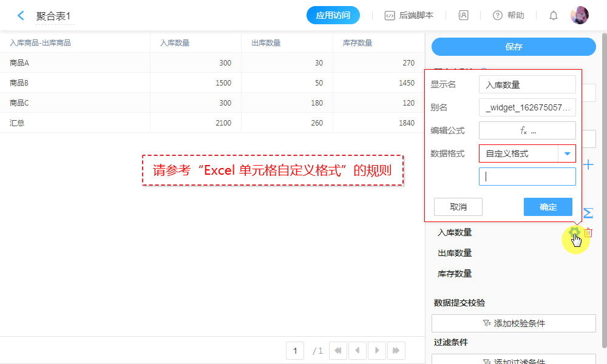The width and height of the screenshot is (607, 364).
Task: Open the notification bell
Action: [553, 16]
